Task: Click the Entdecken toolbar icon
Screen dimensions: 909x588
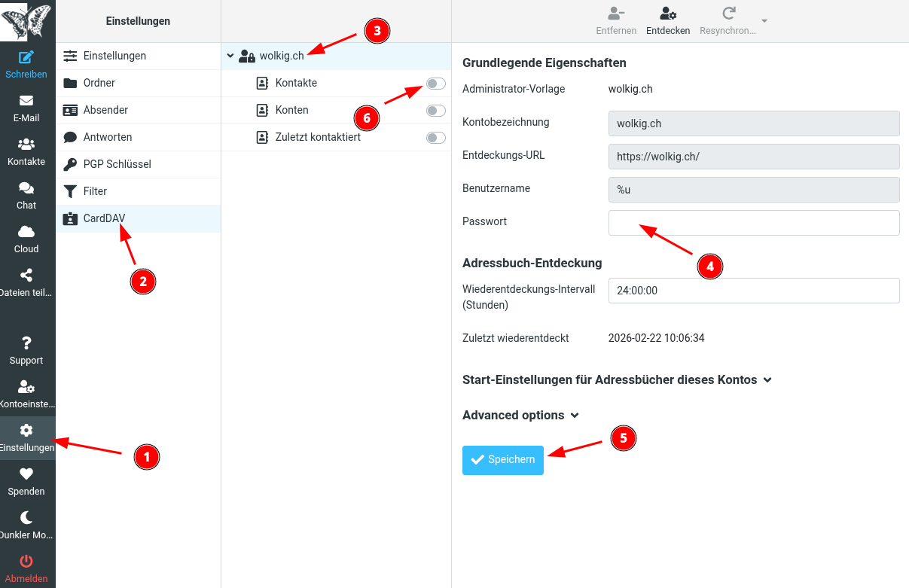Action: tap(668, 14)
